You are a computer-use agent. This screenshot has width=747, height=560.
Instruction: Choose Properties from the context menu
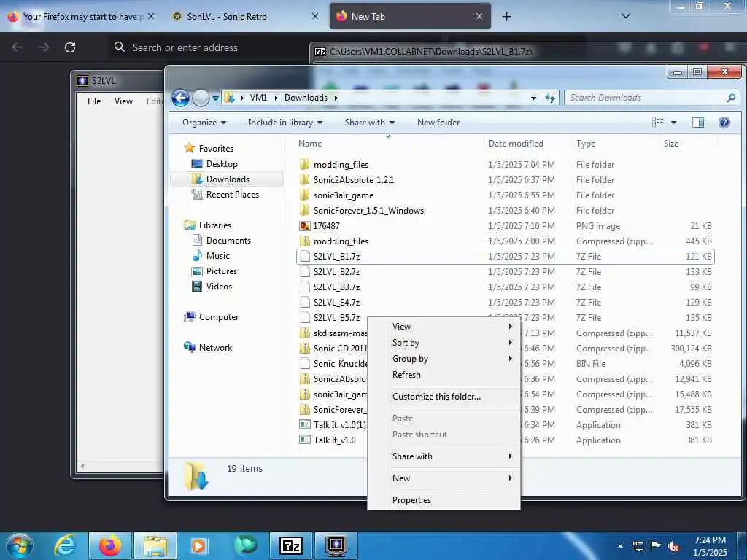tap(444, 500)
